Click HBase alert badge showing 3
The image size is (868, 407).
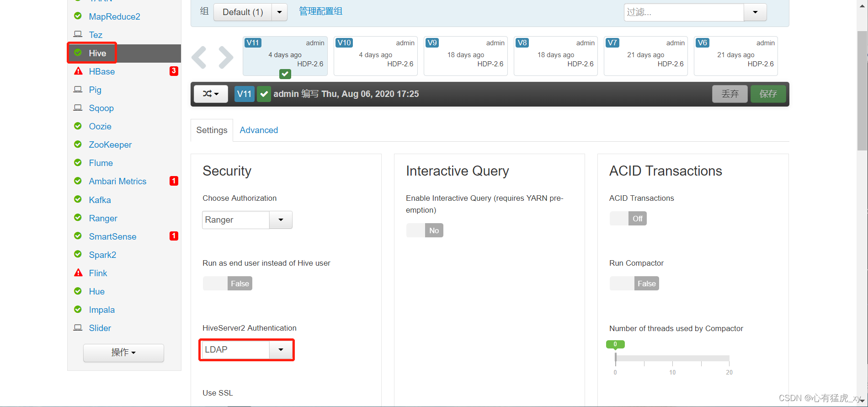(x=174, y=71)
